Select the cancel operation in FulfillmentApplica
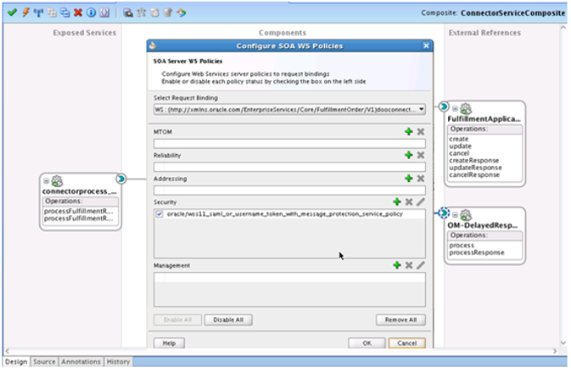571x370 pixels. tap(459, 153)
